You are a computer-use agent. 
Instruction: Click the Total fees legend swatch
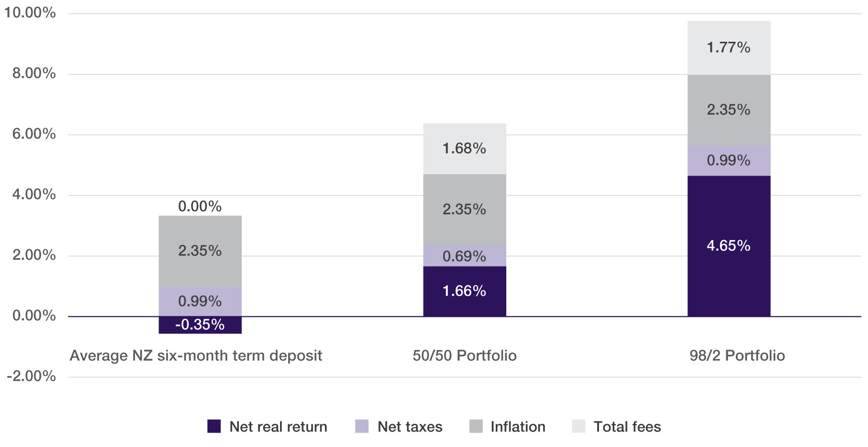(x=579, y=426)
